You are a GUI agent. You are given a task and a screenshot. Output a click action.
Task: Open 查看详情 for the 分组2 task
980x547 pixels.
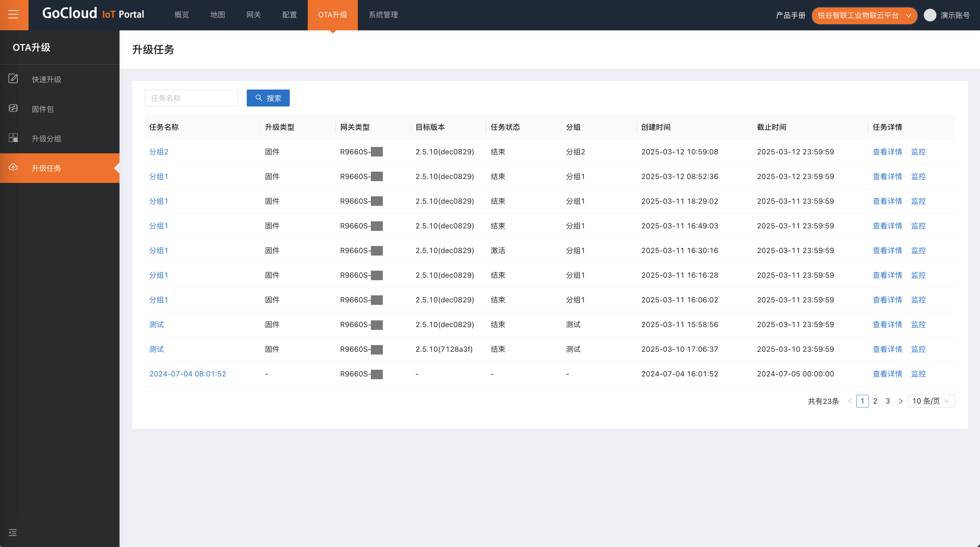point(887,152)
